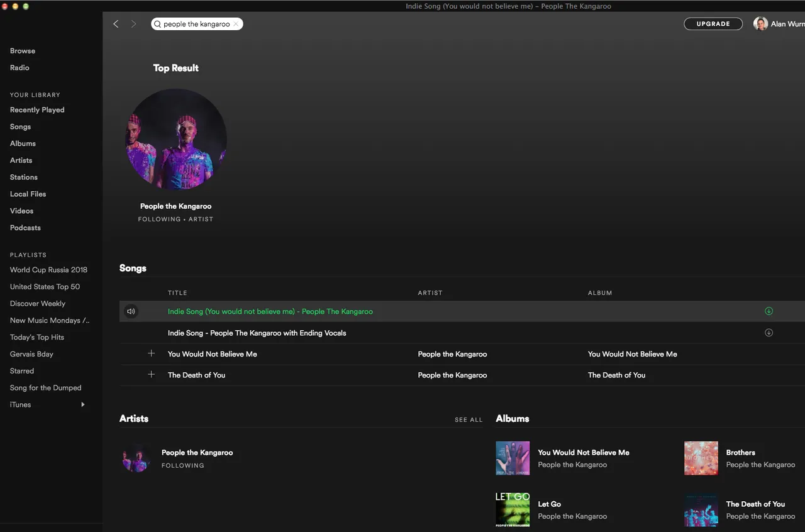Open Recently Played
The image size is (805, 532).
[x=37, y=110]
